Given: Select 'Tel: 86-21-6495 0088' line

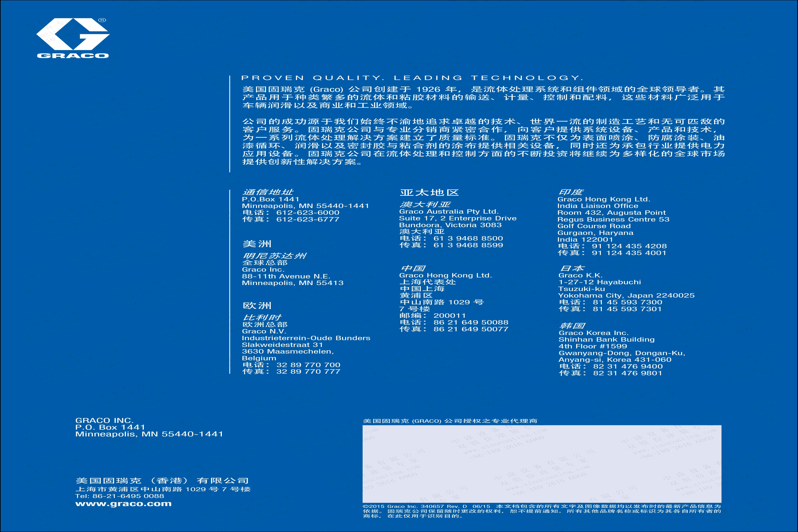Looking at the screenshot, I should pyautogui.click(x=119, y=496).
